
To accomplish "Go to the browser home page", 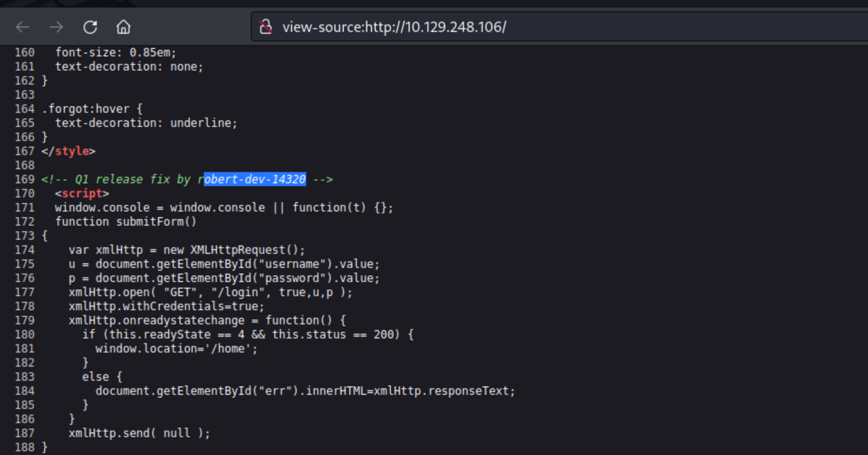I will [124, 27].
